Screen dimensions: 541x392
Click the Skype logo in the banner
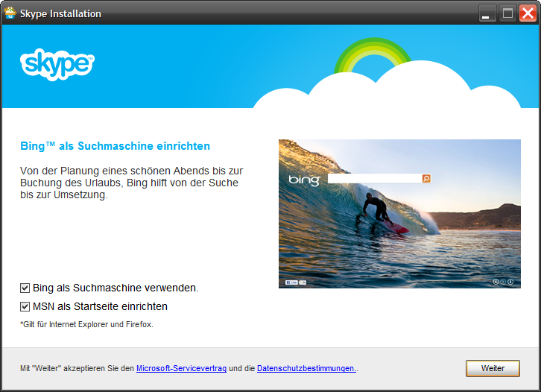tap(57, 65)
